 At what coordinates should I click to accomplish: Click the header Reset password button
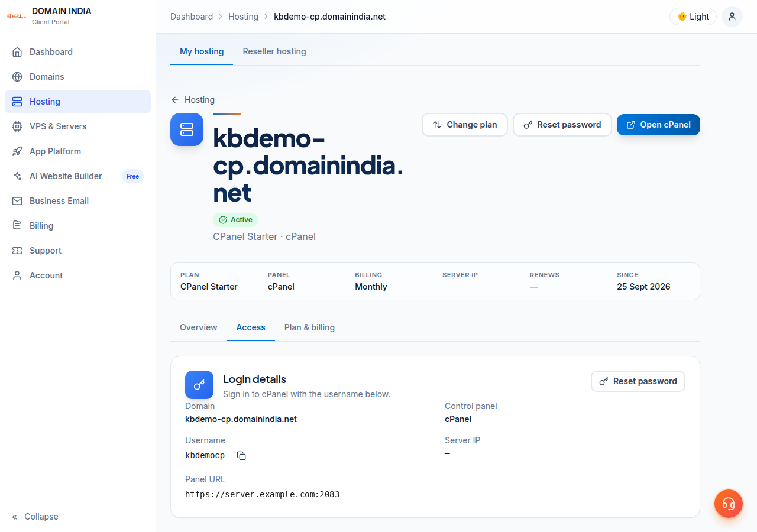pyautogui.click(x=562, y=125)
